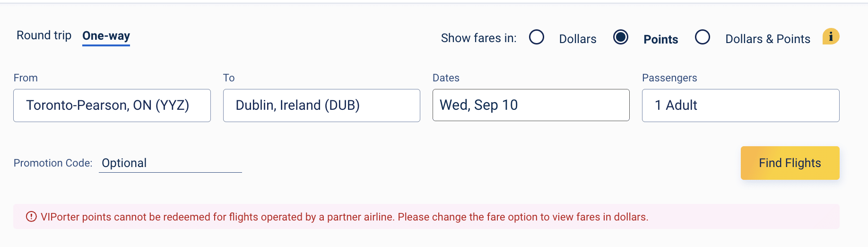Click the VIPorter points error message text

coord(344,217)
